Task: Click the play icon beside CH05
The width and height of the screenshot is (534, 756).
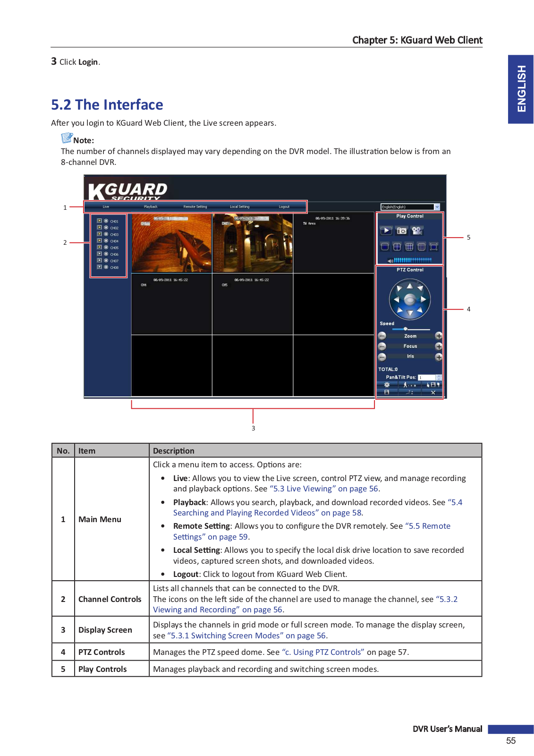Action: point(99,247)
